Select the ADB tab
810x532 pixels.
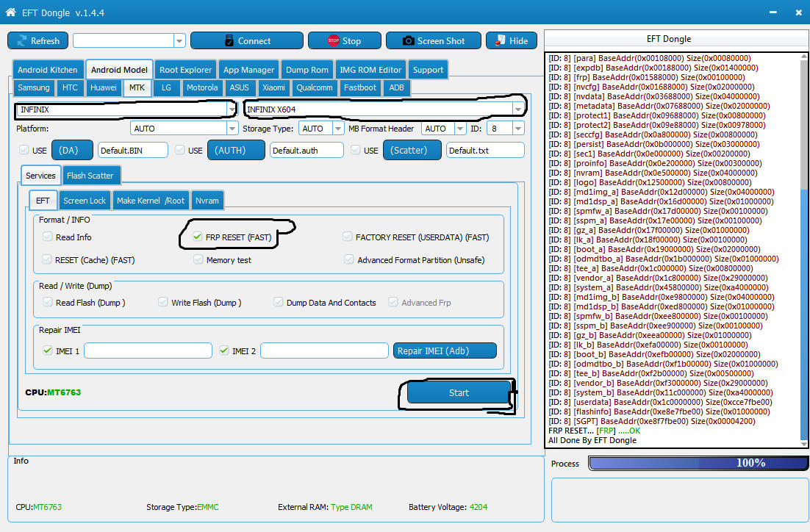[396, 87]
